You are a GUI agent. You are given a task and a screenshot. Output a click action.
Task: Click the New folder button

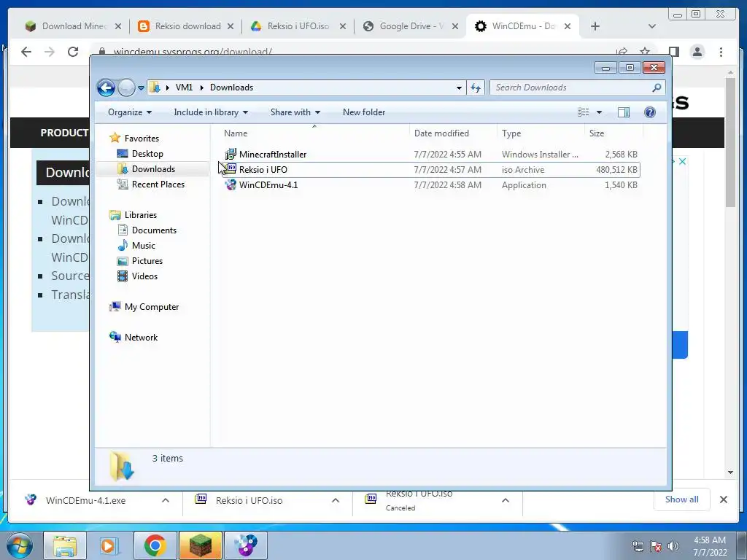click(x=364, y=112)
